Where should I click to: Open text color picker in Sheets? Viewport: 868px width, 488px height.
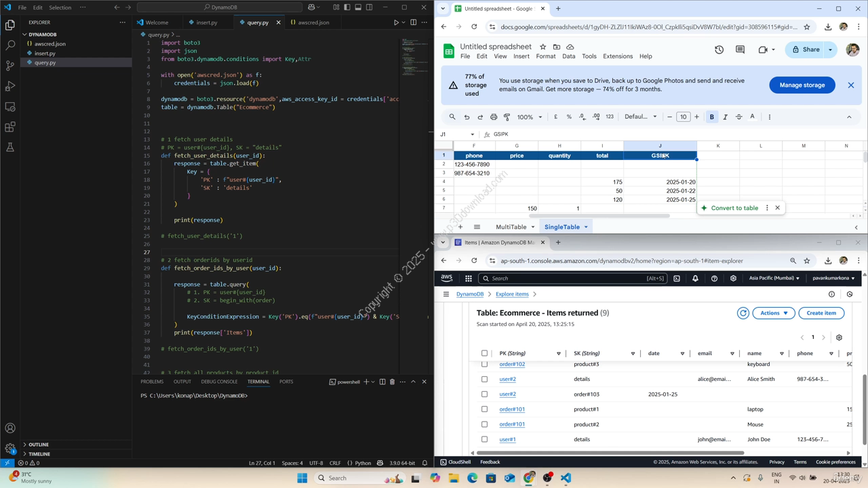pyautogui.click(x=752, y=117)
